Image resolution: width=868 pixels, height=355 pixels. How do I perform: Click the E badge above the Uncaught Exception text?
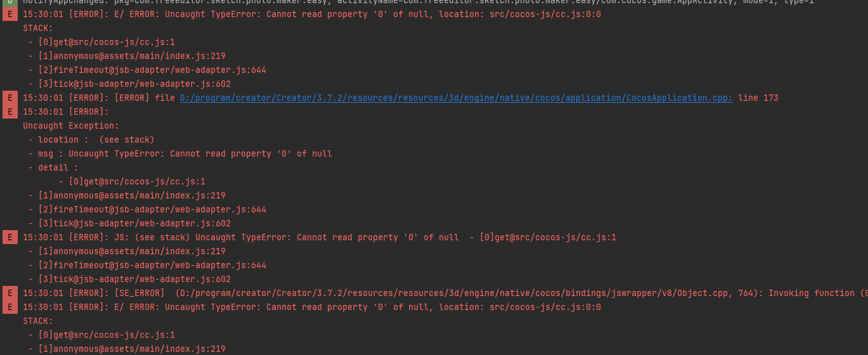(10, 112)
